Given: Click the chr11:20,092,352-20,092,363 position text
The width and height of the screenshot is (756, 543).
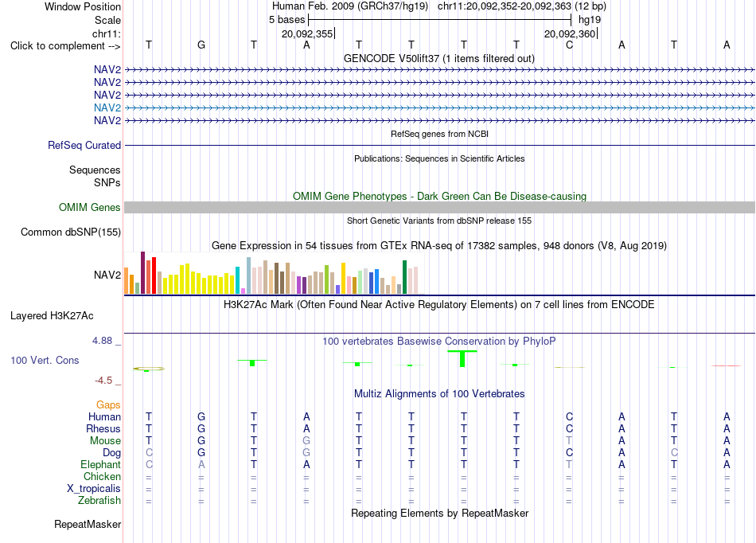Looking at the screenshot, I should (x=505, y=6).
